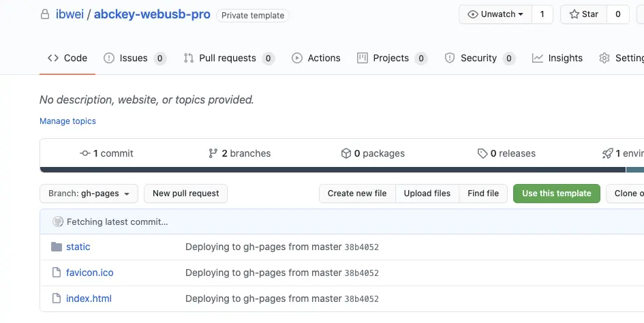Toggle the Star repository button
The width and height of the screenshot is (644, 323).
pos(583,14)
